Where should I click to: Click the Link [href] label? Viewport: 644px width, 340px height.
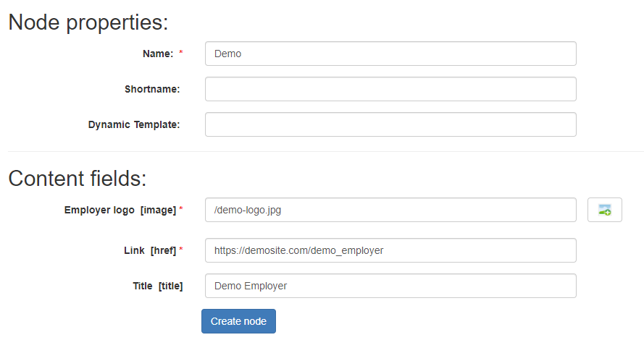(150, 250)
